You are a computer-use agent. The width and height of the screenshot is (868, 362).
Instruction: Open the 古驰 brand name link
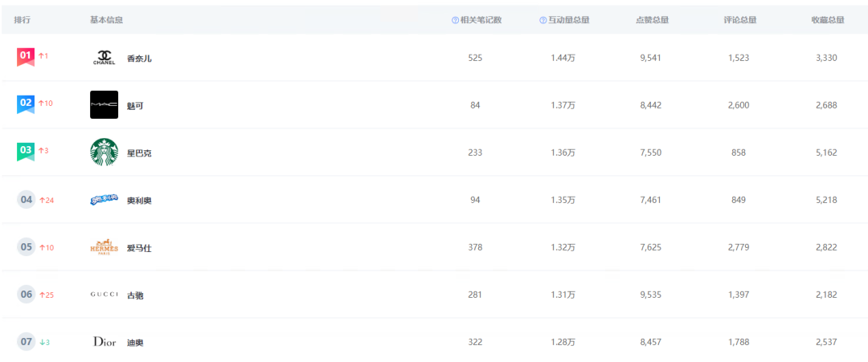[x=135, y=295]
